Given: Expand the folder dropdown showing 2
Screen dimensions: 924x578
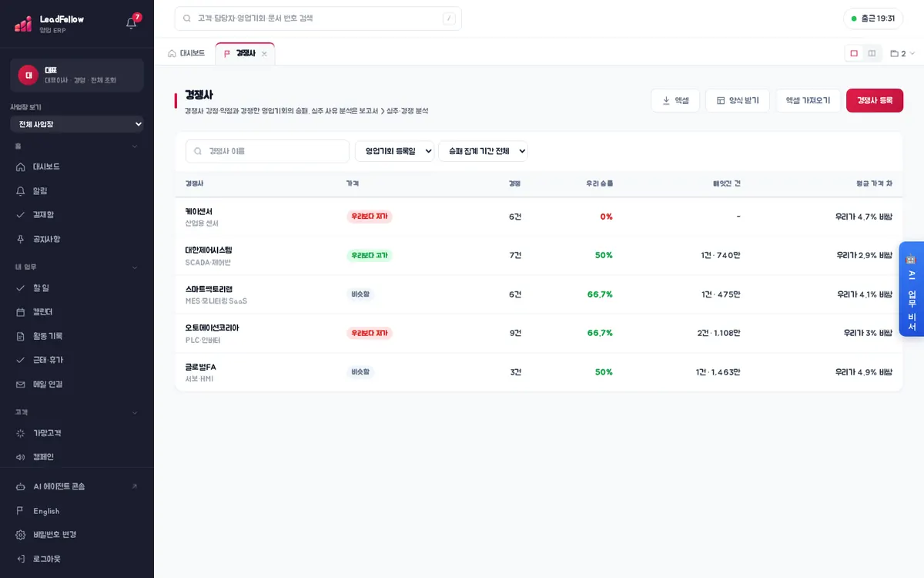Looking at the screenshot, I should (x=902, y=54).
